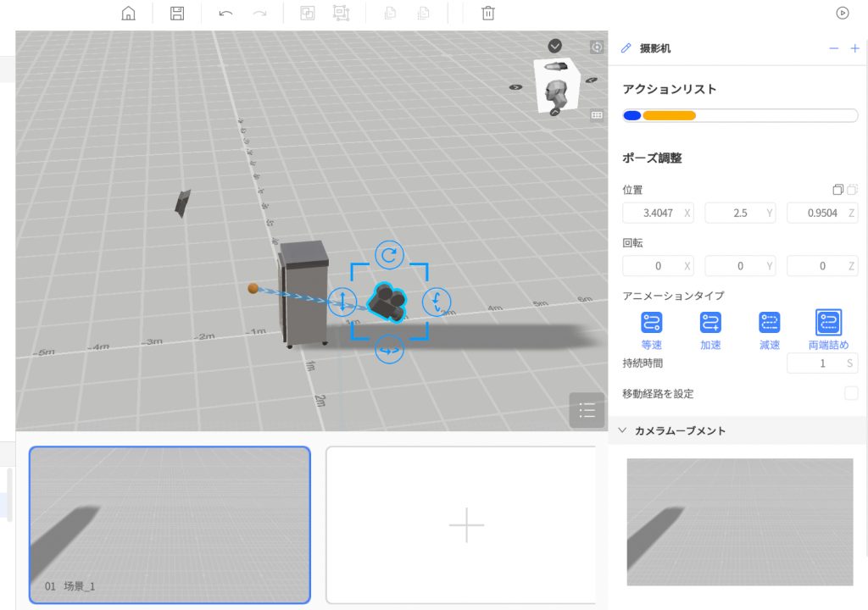The height and width of the screenshot is (610, 868).
Task: Add a new action with plus icon
Action: 854,48
